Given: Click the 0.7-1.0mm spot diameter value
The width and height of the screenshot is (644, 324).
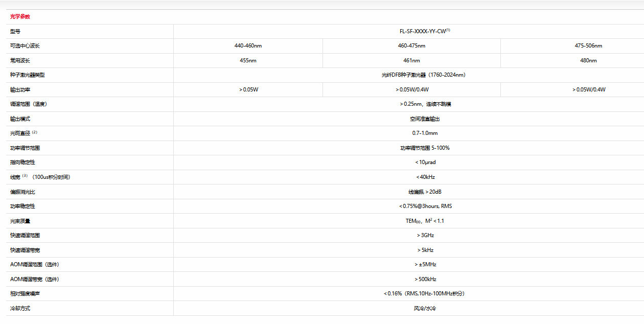Looking at the screenshot, I should pos(425,133).
